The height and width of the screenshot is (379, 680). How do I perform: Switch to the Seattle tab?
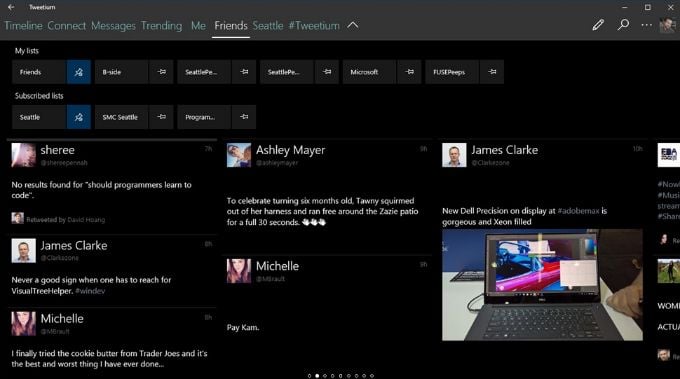point(268,26)
